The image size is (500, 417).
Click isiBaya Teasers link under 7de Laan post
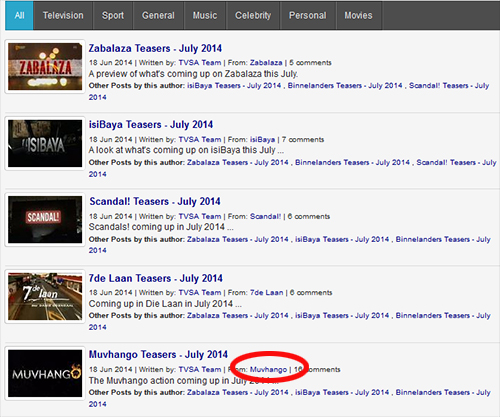click(342, 315)
